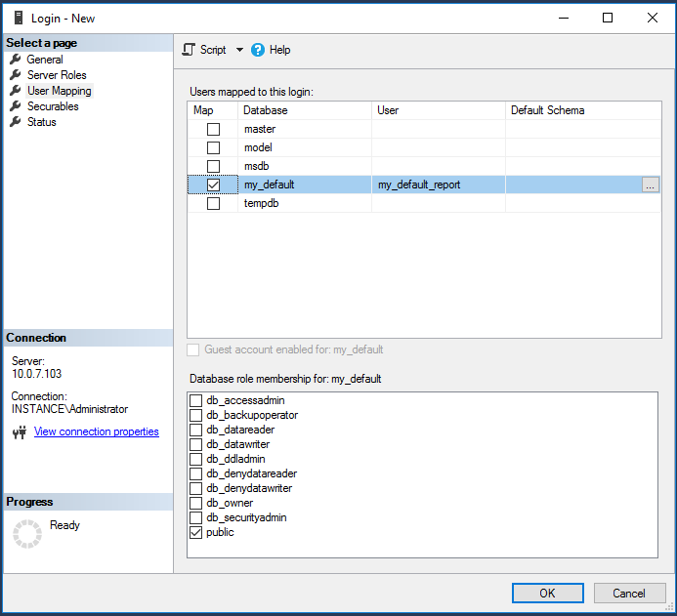Click the Script toolbar icon
Screen dimensions: 677x616
(190, 50)
